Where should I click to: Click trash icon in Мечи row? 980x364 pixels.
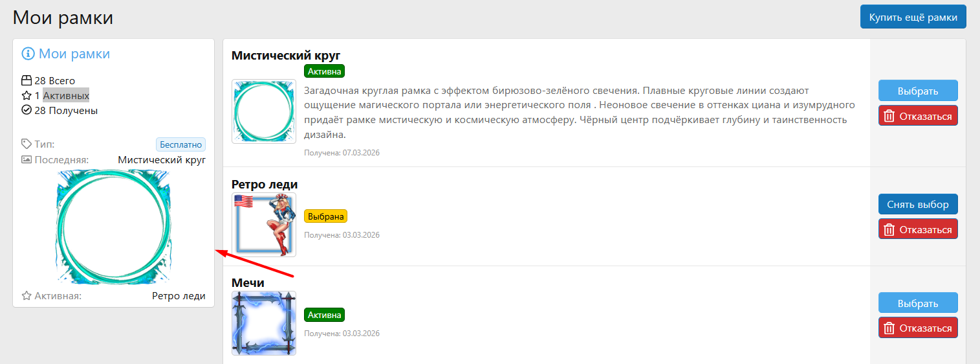pos(889,328)
